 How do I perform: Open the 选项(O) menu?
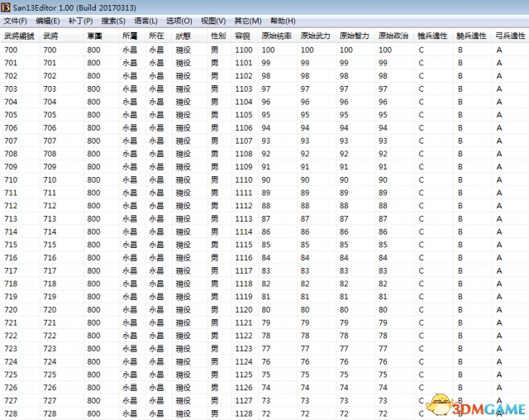pos(179,21)
